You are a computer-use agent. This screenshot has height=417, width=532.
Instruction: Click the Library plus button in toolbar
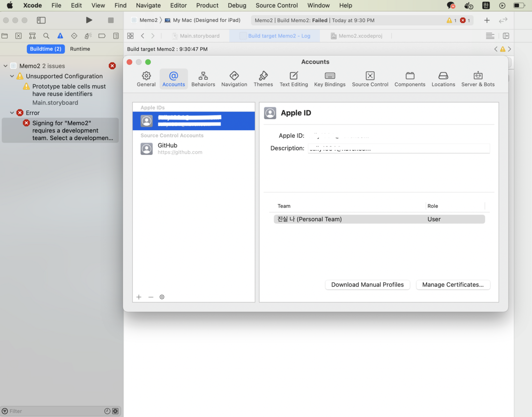point(486,20)
